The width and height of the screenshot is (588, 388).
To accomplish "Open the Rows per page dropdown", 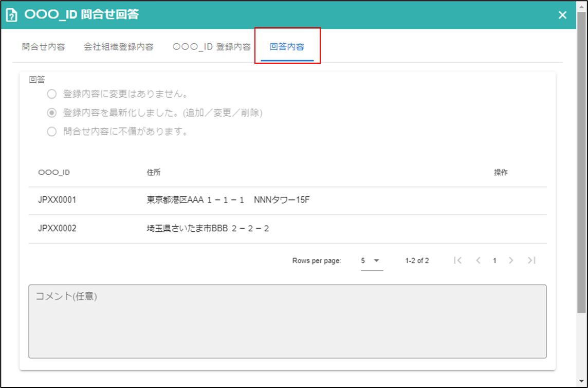I will click(x=372, y=261).
